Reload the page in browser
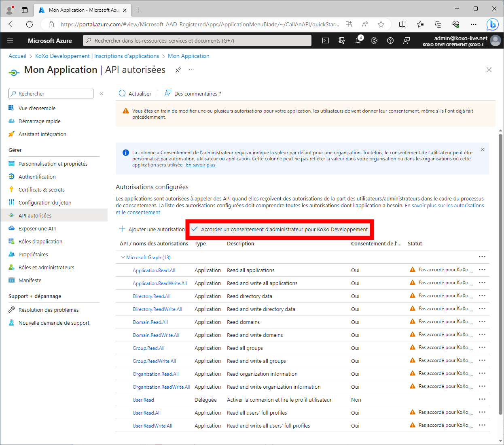 coord(30,24)
